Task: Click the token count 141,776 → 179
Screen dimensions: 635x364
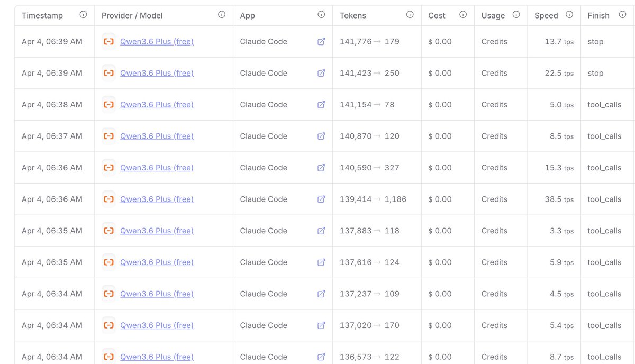Action: pos(369,41)
